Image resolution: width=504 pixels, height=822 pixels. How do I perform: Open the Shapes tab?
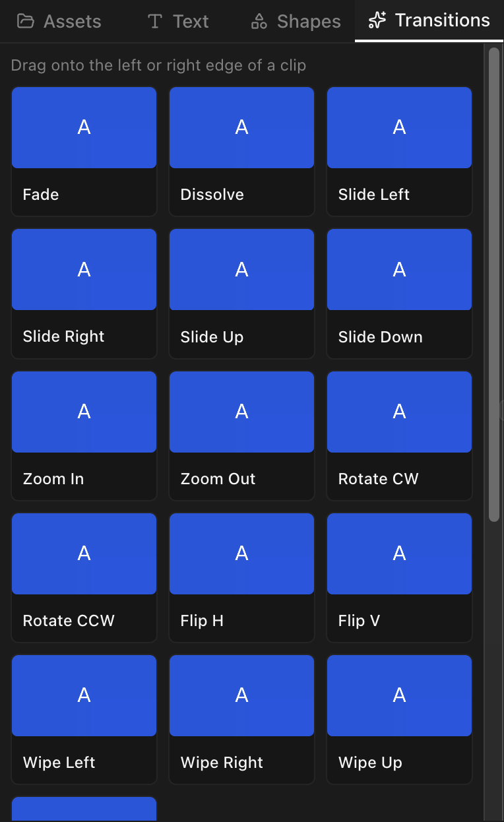click(296, 21)
